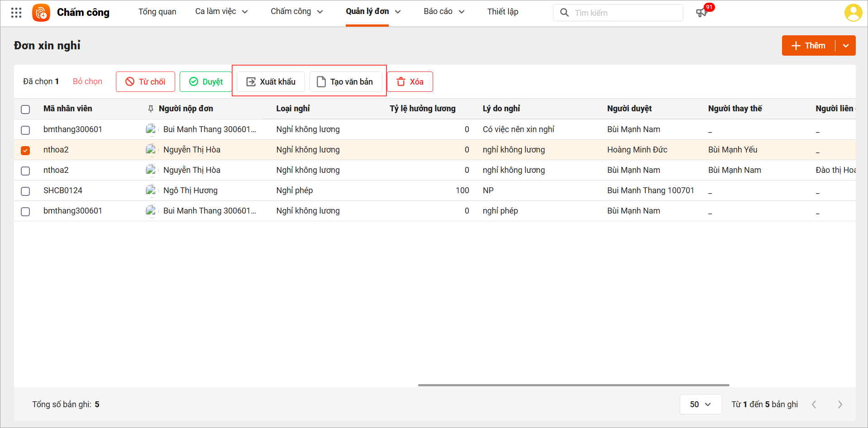Click Ngô Thị Hương's avatar image

(151, 190)
